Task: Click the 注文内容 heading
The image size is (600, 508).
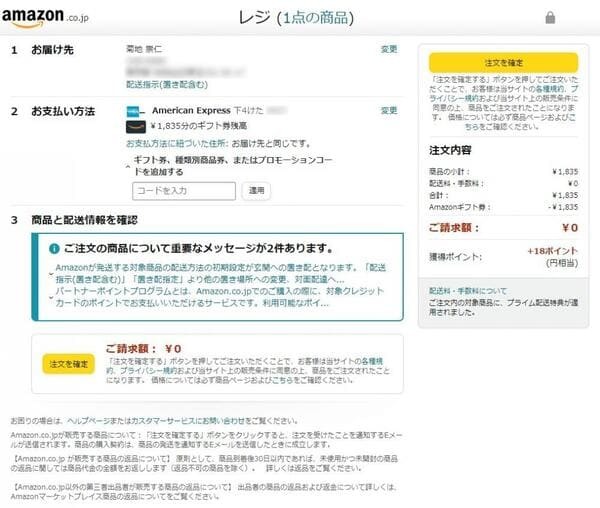Action: point(450,150)
